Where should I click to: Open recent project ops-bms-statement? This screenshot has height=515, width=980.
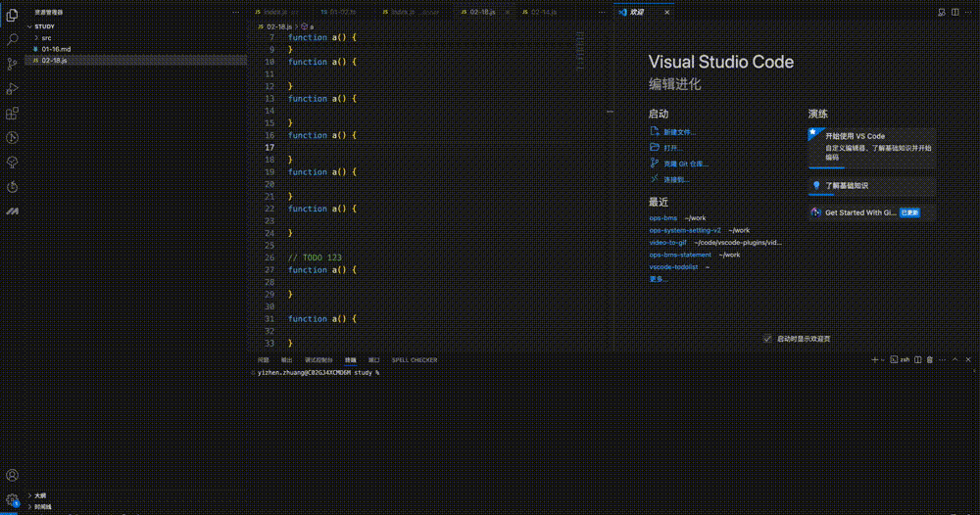[680, 255]
